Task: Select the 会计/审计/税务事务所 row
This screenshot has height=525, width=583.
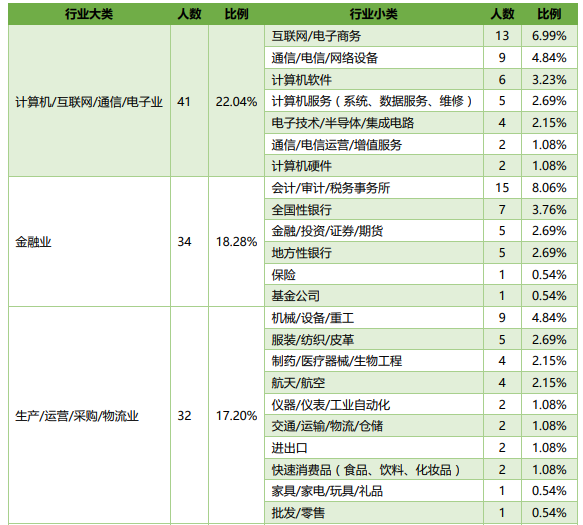Action: 421,188
